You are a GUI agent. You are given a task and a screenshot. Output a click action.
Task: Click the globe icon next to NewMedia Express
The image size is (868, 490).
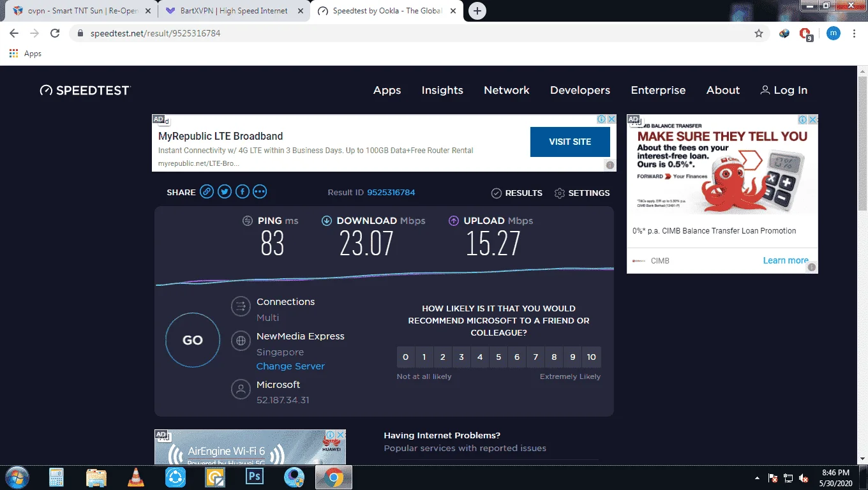point(241,341)
